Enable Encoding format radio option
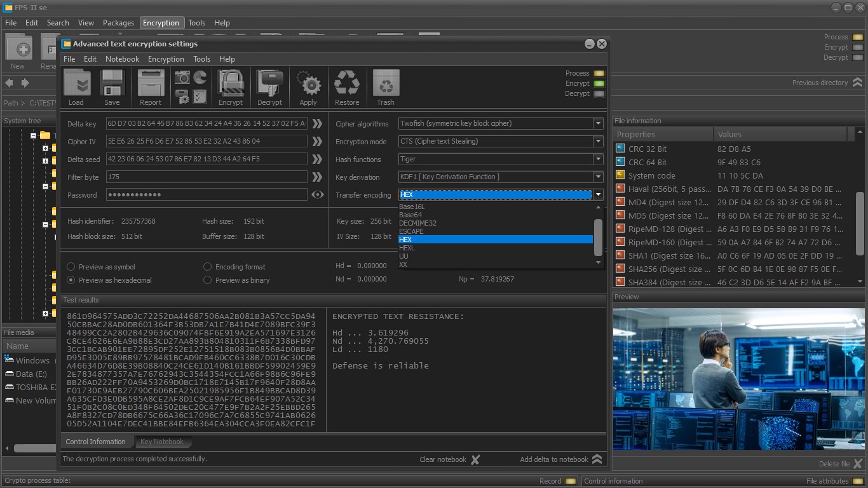This screenshot has height=488, width=868. 208,267
